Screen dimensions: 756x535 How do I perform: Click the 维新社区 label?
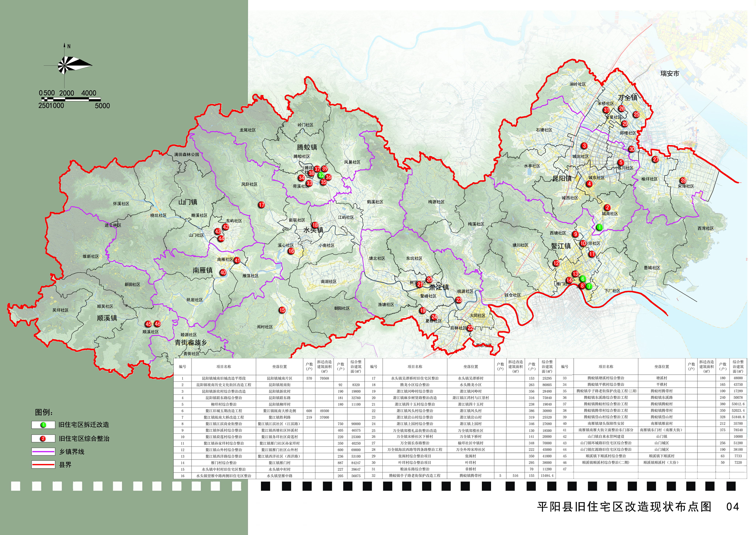point(91,256)
